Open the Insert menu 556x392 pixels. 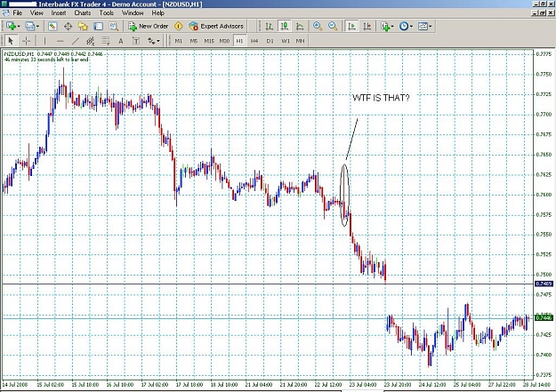59,13
